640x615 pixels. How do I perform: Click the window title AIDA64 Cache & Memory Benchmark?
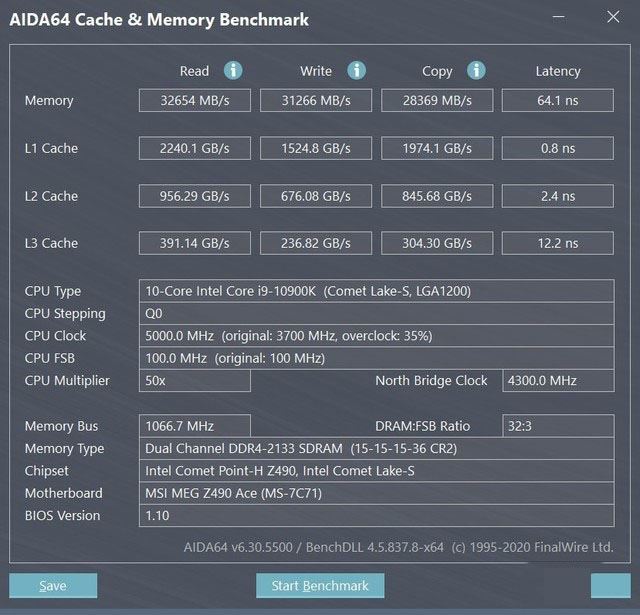coord(159,20)
